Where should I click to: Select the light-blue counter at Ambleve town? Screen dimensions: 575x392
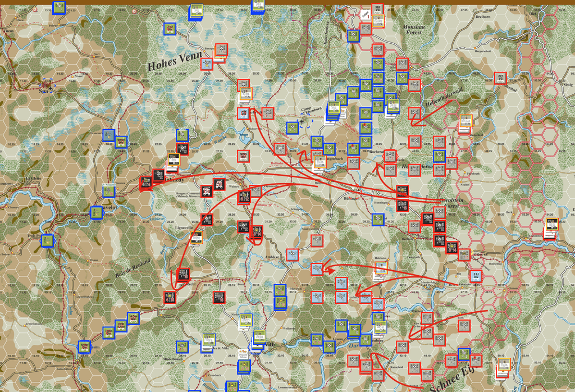tap(292, 254)
